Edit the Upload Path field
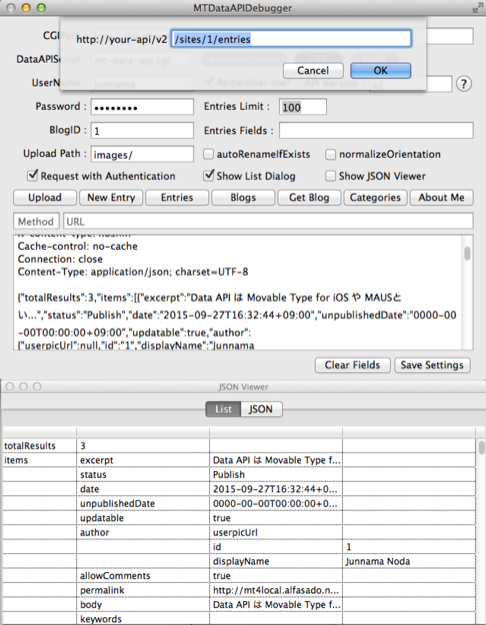 (142, 154)
